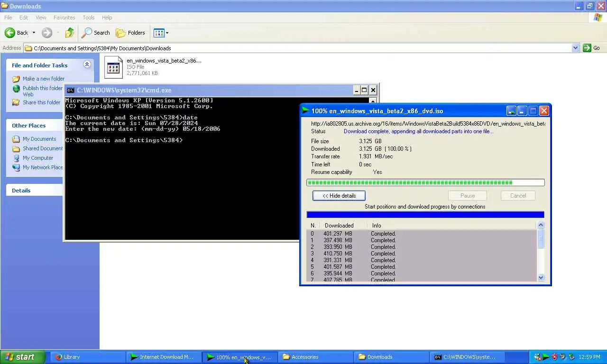
Task: Click the Up folder toolbar icon
Action: [70, 33]
